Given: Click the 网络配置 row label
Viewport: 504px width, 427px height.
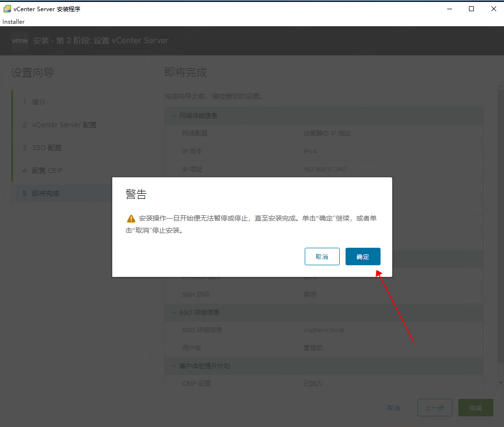Looking at the screenshot, I should pos(195,133).
